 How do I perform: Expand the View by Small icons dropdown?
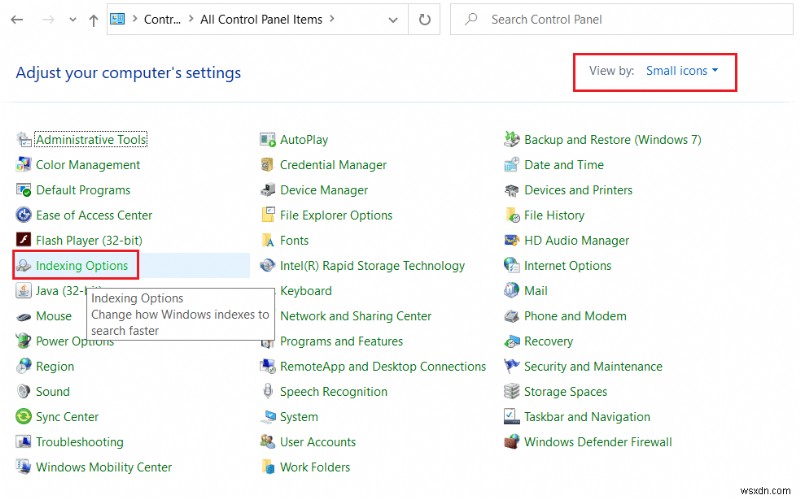[682, 71]
